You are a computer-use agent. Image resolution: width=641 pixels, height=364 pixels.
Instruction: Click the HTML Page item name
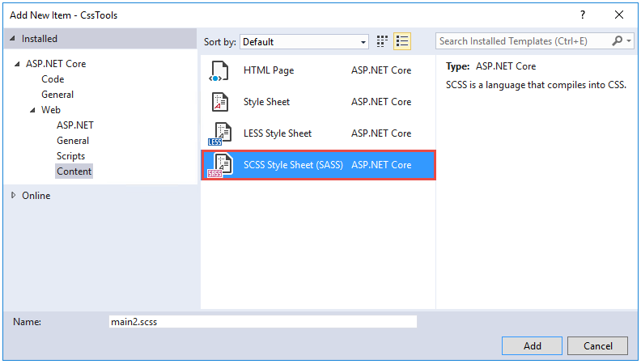point(269,70)
